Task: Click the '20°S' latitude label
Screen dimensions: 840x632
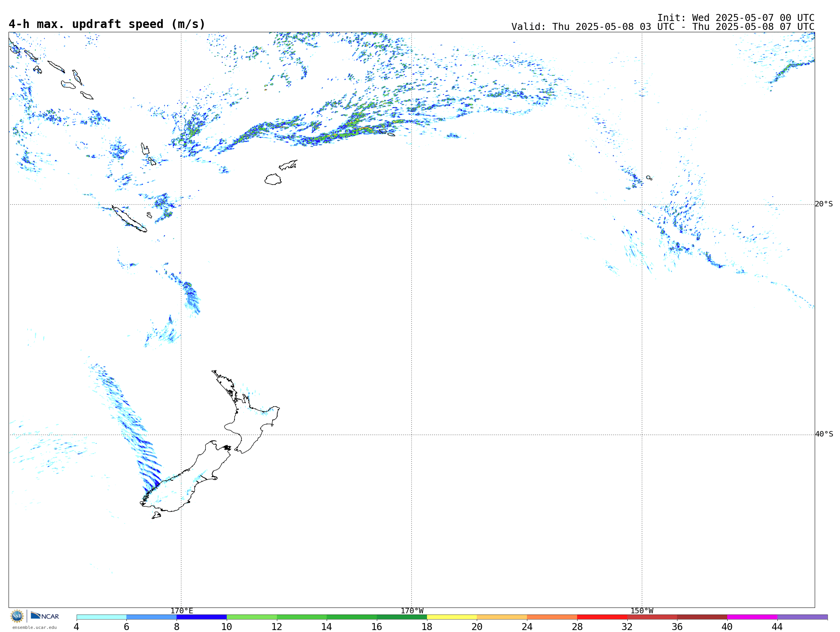Action: tap(824, 204)
